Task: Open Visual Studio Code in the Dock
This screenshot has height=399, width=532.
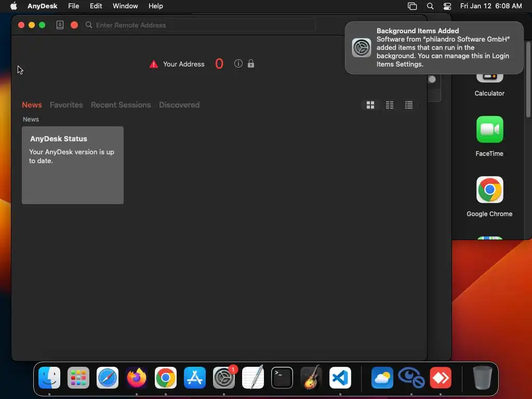Action: pyautogui.click(x=340, y=378)
